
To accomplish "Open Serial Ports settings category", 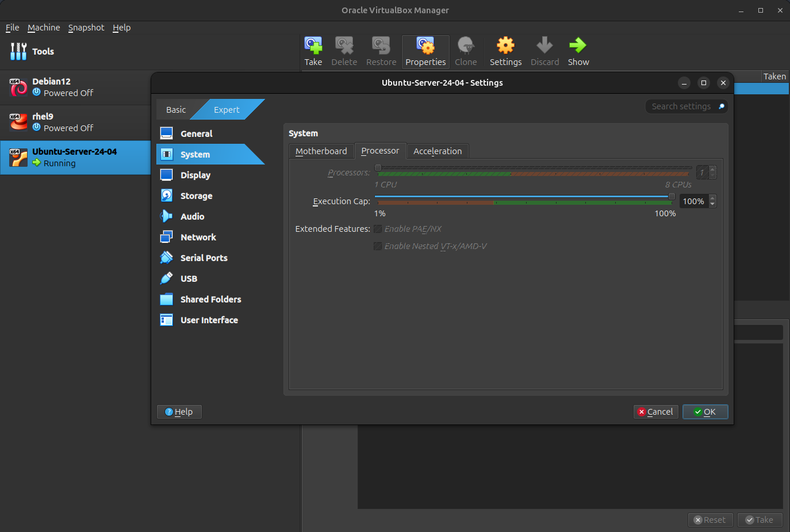I will coord(210,258).
